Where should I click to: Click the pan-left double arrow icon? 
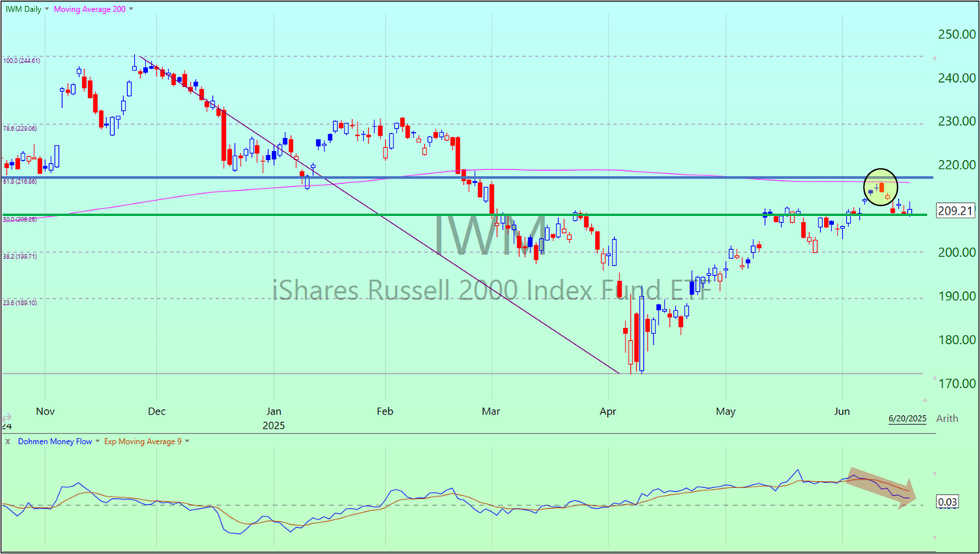coord(6,418)
